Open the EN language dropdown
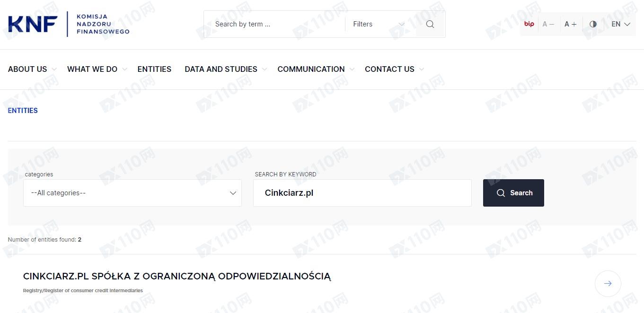This screenshot has height=313, width=644. click(620, 24)
